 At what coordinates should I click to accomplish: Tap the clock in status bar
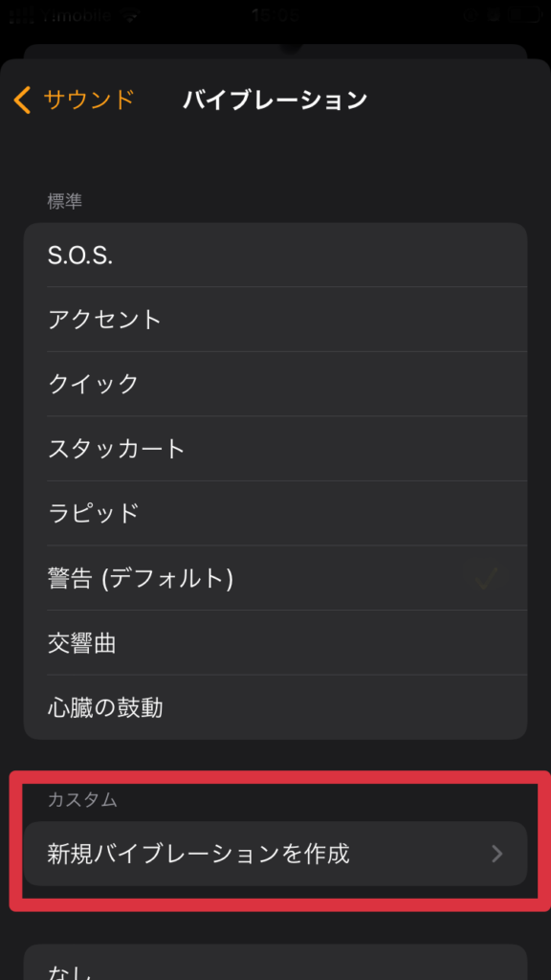tap(275, 15)
